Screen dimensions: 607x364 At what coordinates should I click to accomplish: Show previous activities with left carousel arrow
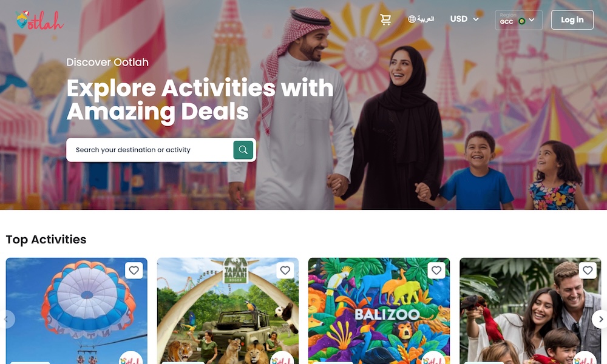tap(6, 319)
